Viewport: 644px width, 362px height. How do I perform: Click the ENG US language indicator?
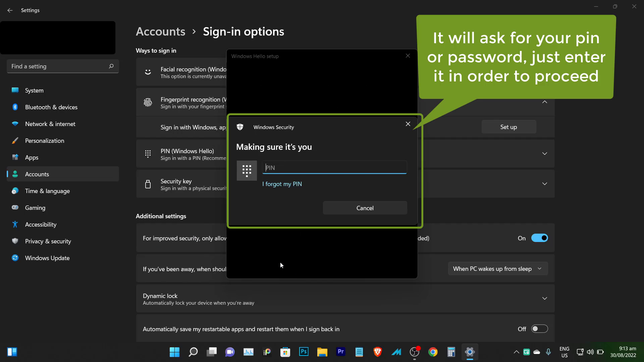[565, 352]
